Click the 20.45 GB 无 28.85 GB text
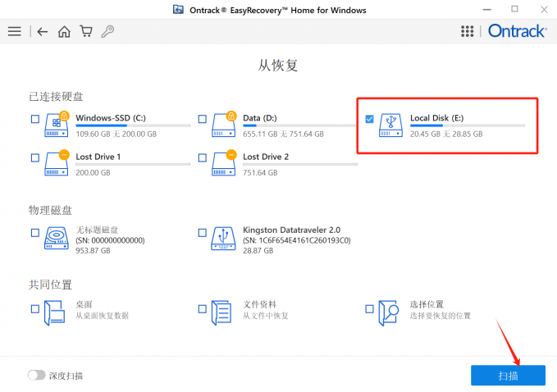557x392 pixels. pos(446,134)
